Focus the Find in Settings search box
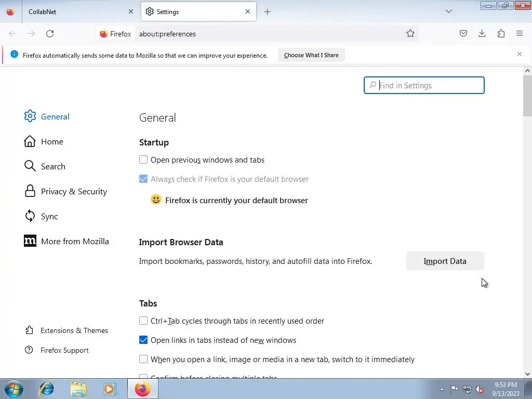The image size is (532, 399). click(424, 85)
